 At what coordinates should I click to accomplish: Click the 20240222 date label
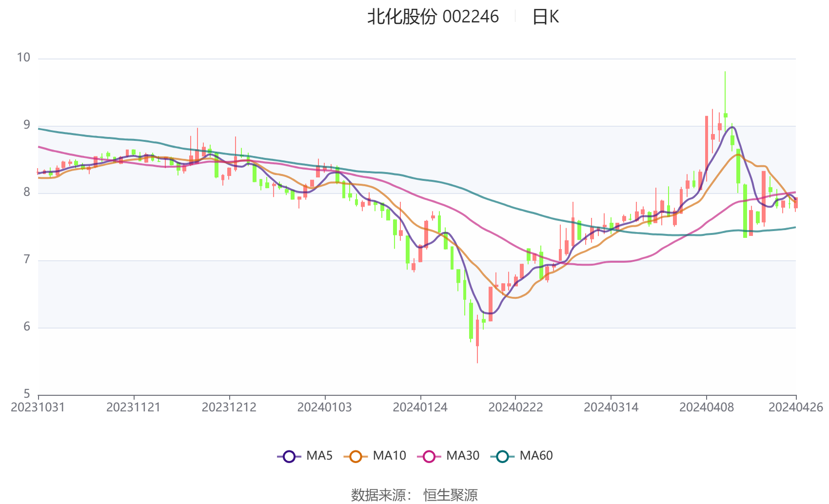(516, 407)
